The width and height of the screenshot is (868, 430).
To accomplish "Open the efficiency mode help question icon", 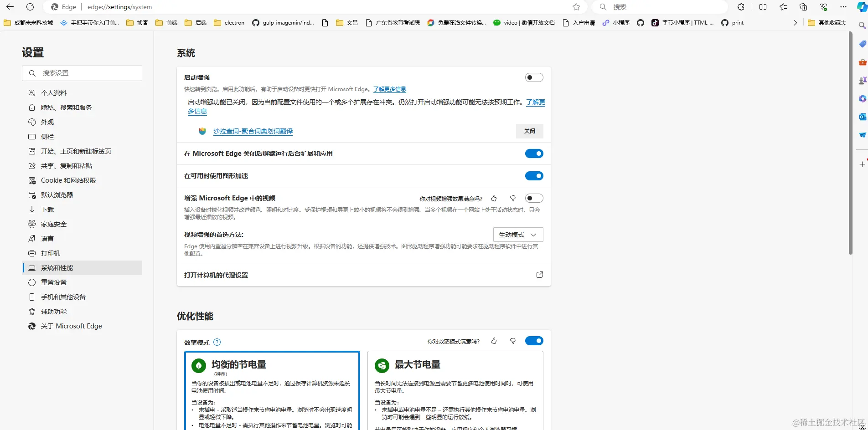I will click(x=217, y=342).
